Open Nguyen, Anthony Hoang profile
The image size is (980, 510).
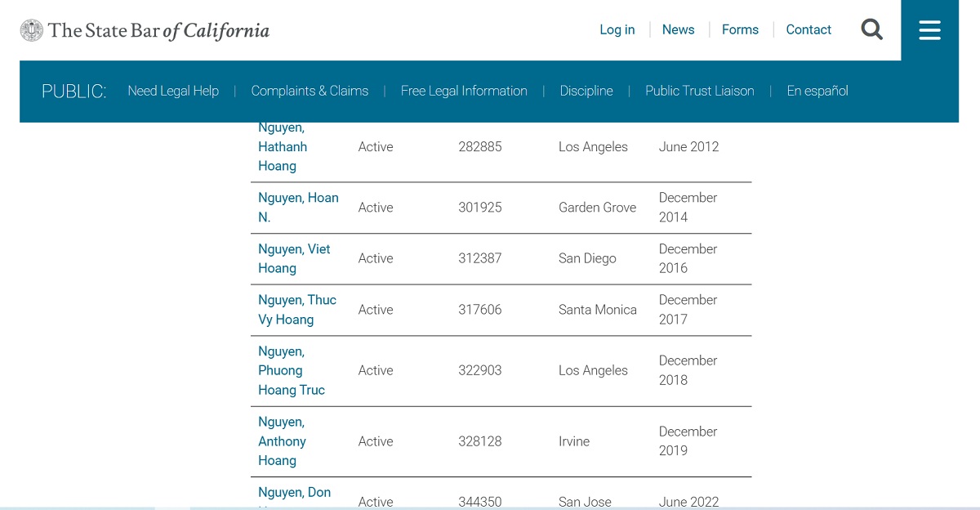tap(282, 441)
